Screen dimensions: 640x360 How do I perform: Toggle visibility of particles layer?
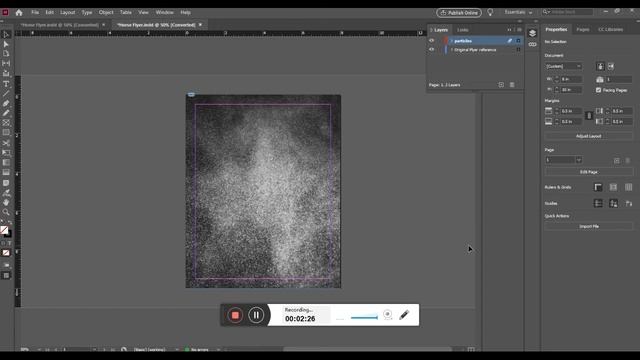coord(431,41)
